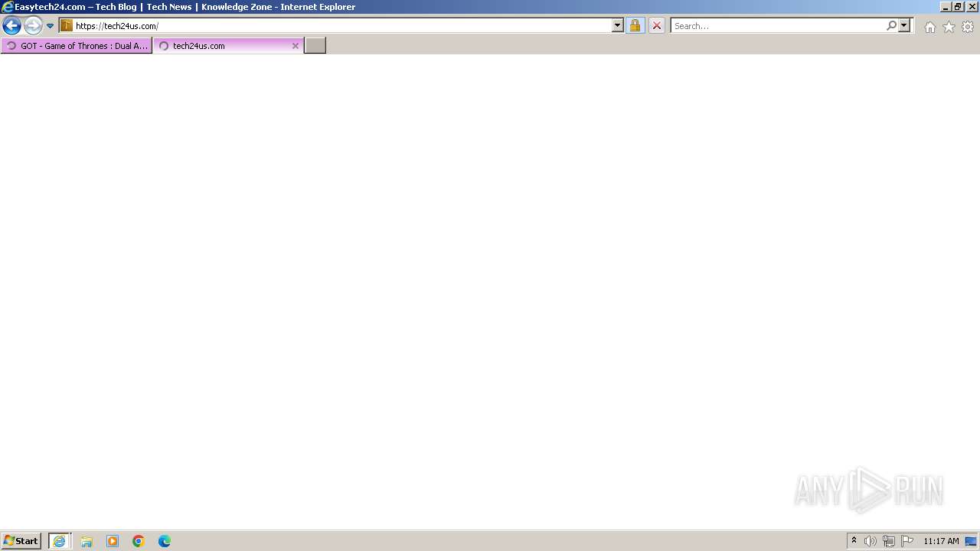Close the tech24us.com tab

pos(296,46)
